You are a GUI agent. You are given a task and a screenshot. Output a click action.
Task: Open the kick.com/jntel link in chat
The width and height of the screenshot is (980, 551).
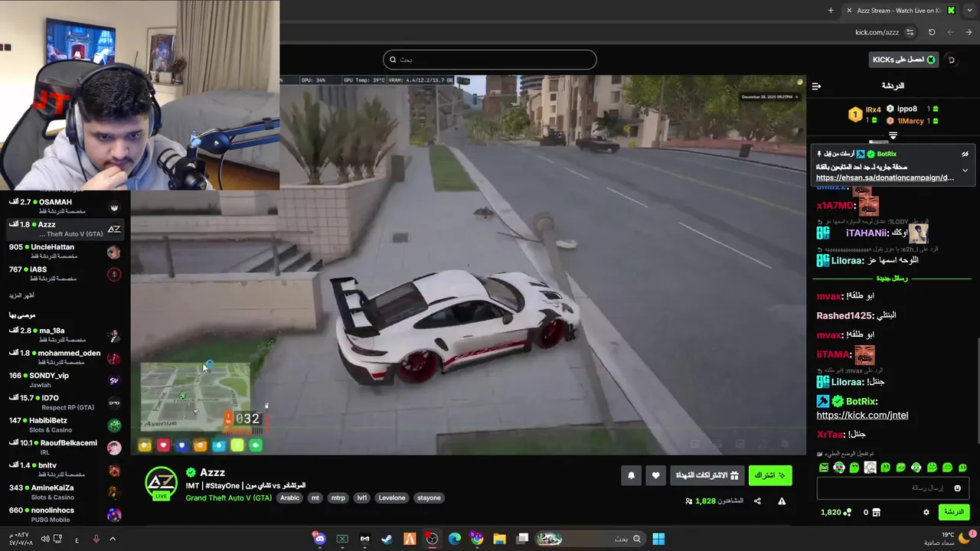coord(862,416)
